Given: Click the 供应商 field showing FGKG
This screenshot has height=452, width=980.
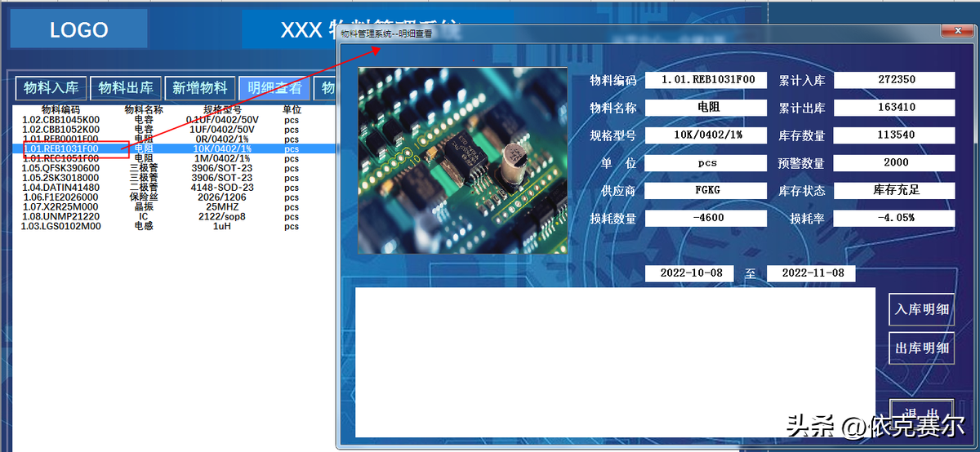Looking at the screenshot, I should tap(706, 191).
